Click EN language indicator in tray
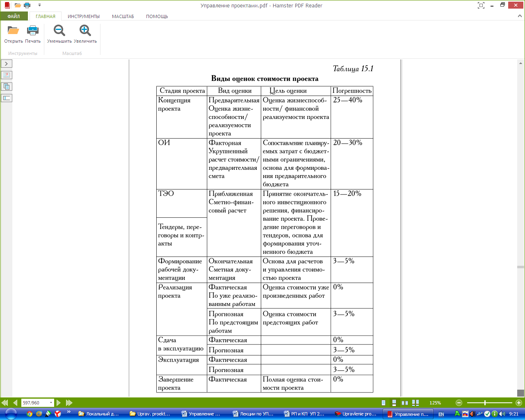 point(441,414)
